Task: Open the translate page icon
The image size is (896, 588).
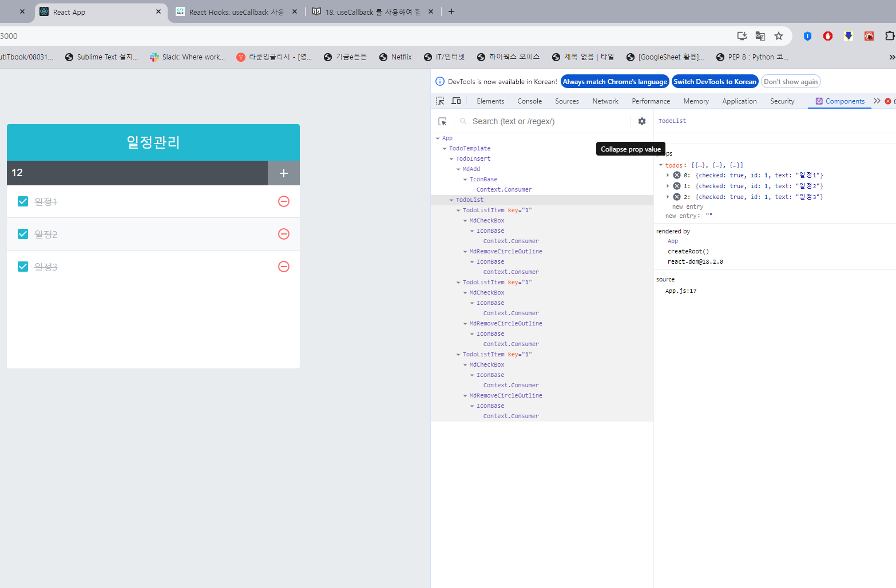Action: click(x=760, y=36)
